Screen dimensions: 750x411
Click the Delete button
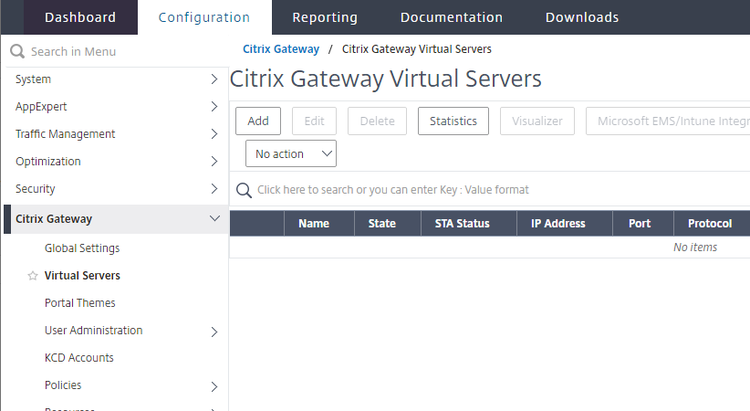pyautogui.click(x=377, y=121)
